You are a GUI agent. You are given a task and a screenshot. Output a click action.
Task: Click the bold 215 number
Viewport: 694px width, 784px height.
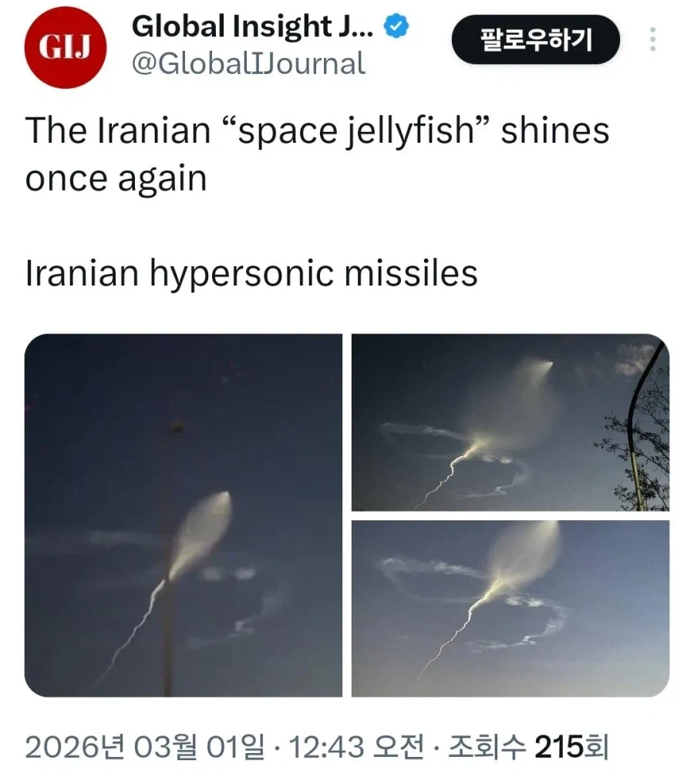click(559, 748)
